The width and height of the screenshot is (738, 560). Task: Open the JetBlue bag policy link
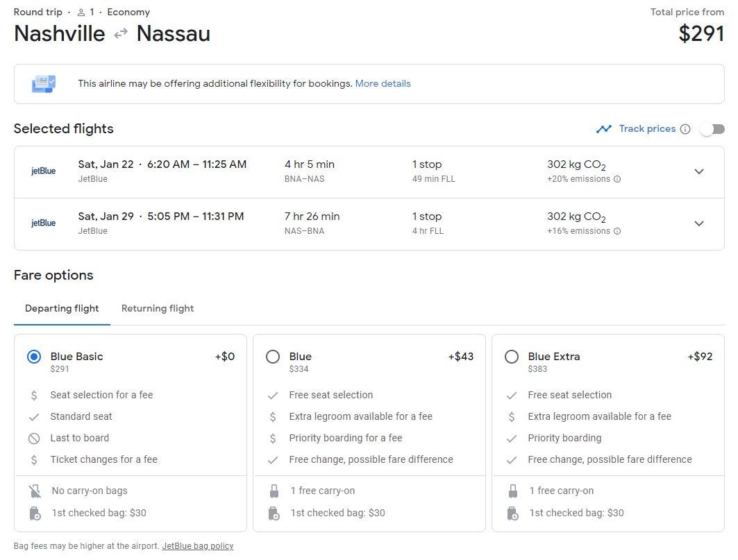pos(198,546)
